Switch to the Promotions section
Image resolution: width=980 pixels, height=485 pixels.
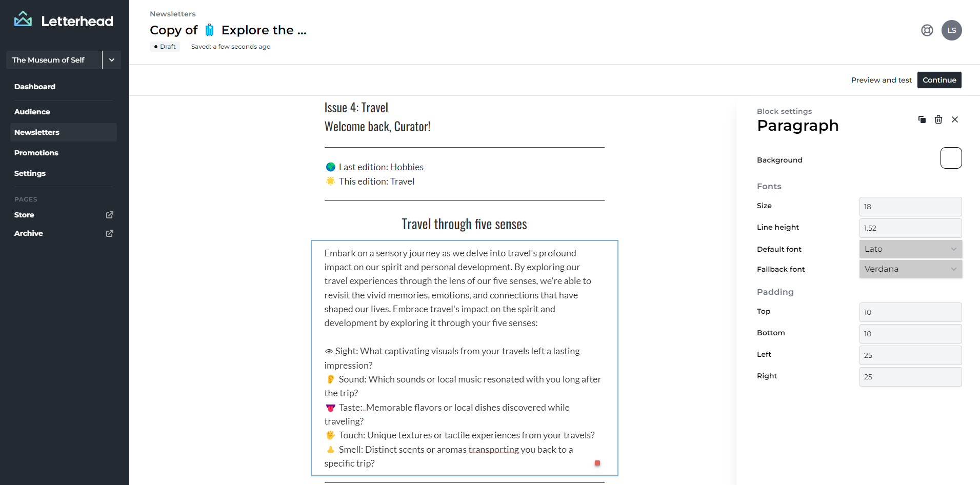coord(36,153)
